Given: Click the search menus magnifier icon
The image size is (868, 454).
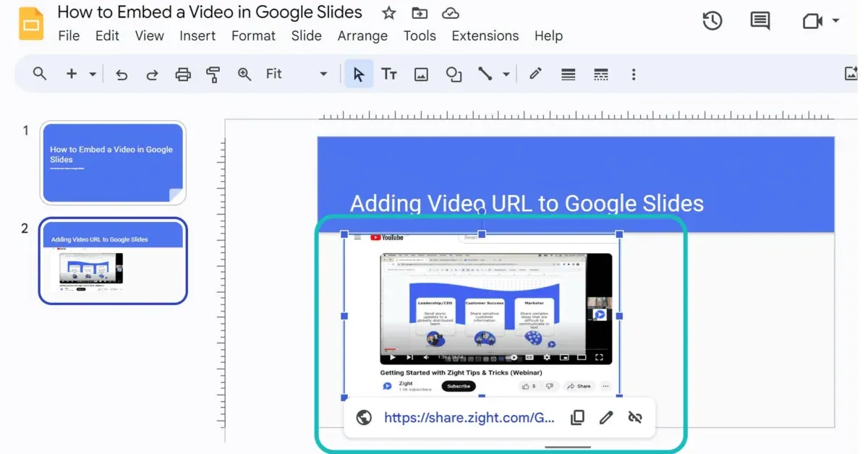Looking at the screenshot, I should (40, 74).
